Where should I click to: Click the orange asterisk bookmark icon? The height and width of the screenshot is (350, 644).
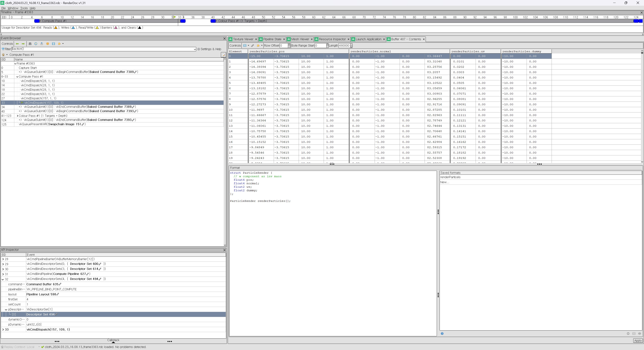click(47, 44)
